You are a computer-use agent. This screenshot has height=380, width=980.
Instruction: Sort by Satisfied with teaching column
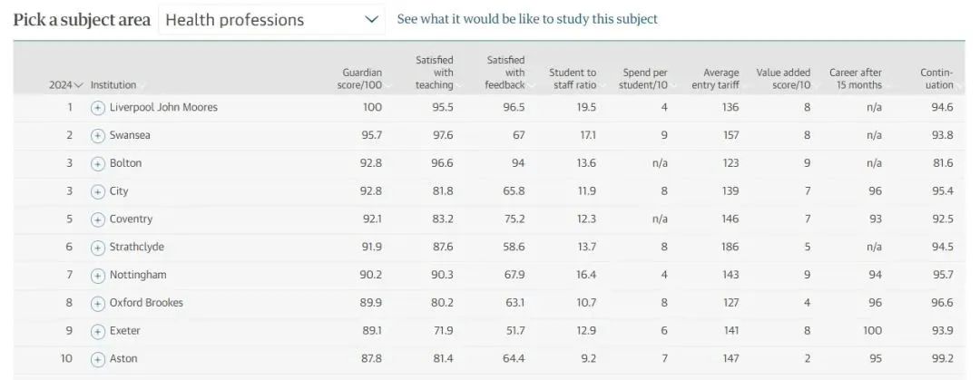(435, 73)
